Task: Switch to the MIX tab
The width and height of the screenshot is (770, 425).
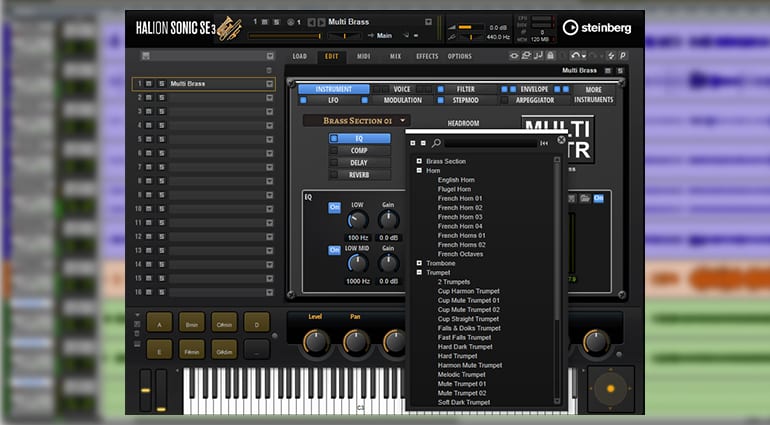Action: point(395,57)
